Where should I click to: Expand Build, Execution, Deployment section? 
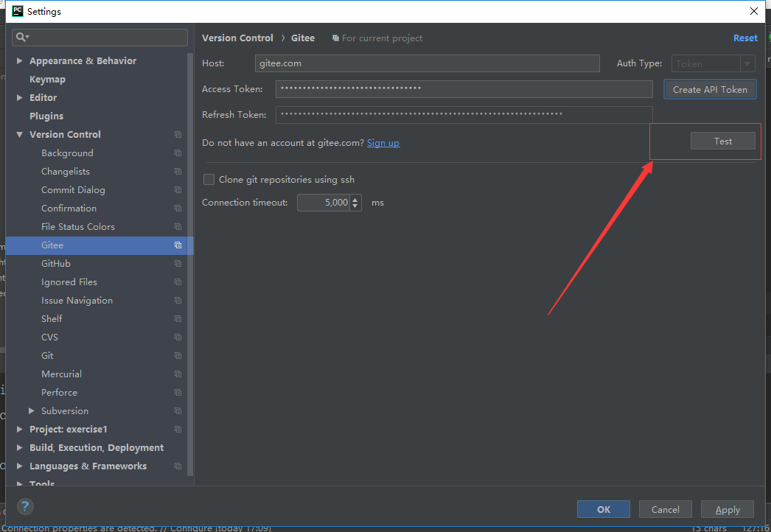click(20, 448)
